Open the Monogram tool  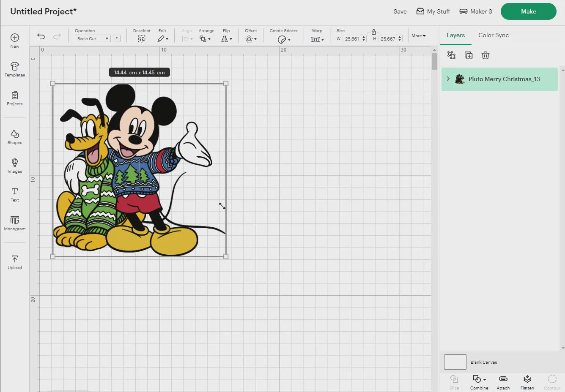pos(15,223)
